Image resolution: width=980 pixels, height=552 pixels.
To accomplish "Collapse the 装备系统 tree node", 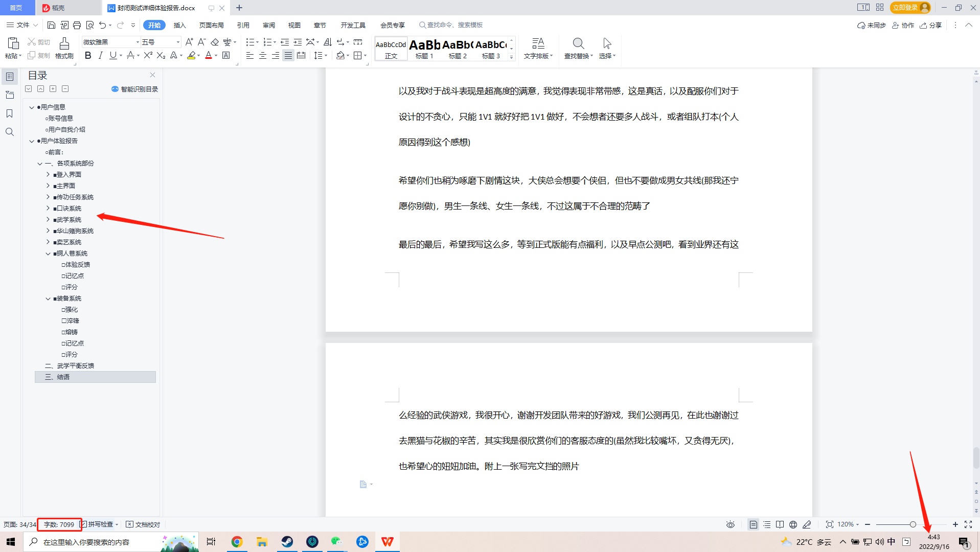I will [x=48, y=298].
